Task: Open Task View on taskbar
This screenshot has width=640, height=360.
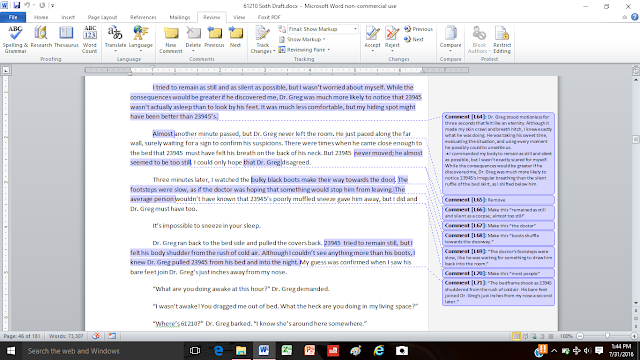Action: pyautogui.click(x=195, y=351)
